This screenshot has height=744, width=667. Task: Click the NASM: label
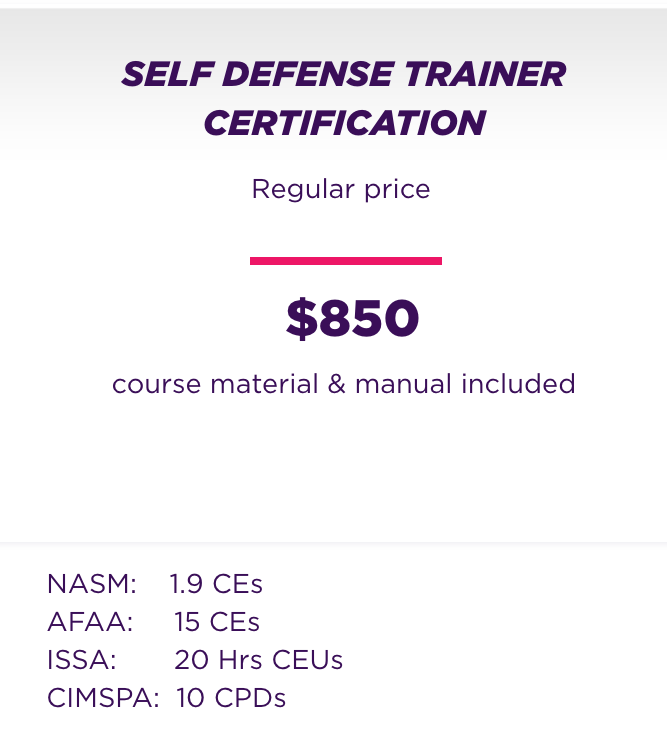pos(92,584)
